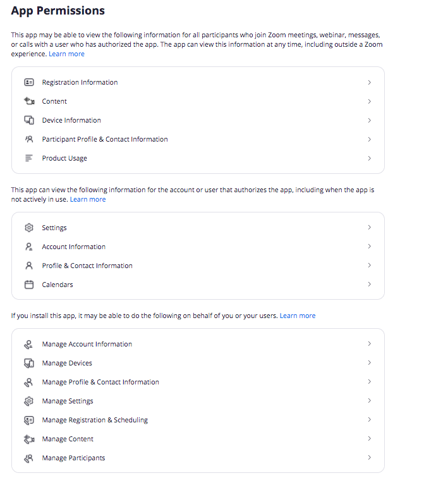The height and width of the screenshot is (497, 448).
Task: Open Learn more link after 'actively in use'
Action: [x=88, y=199]
